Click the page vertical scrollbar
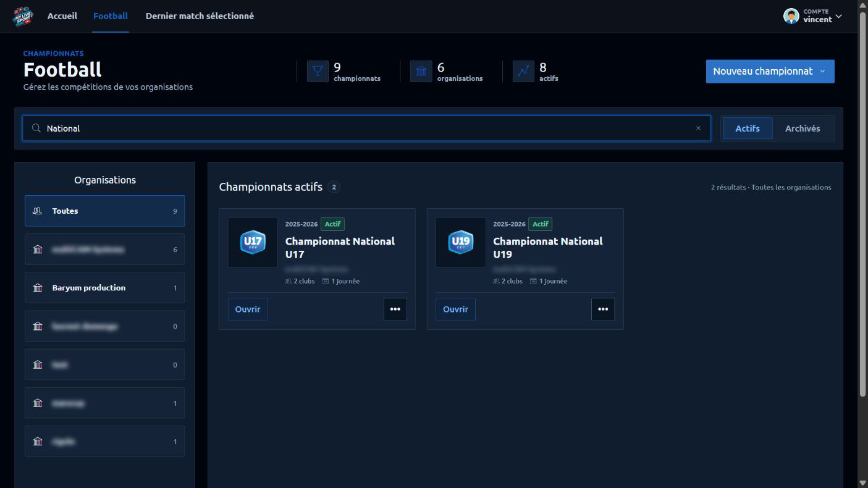The height and width of the screenshot is (488, 868). (862, 204)
